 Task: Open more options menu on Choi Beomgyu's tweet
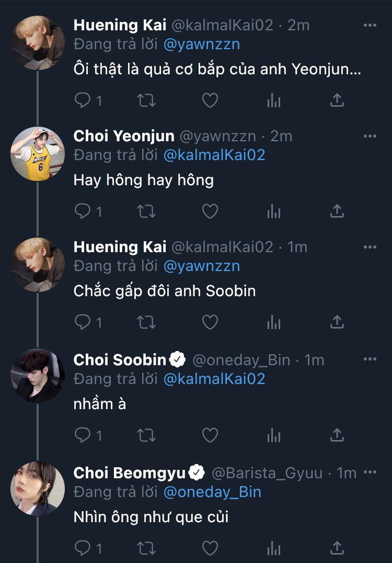370,472
